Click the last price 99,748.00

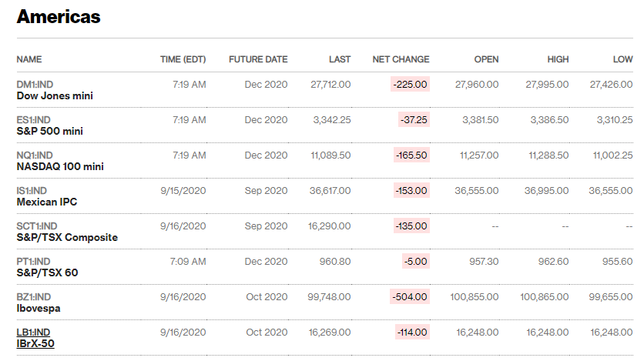[329, 297]
